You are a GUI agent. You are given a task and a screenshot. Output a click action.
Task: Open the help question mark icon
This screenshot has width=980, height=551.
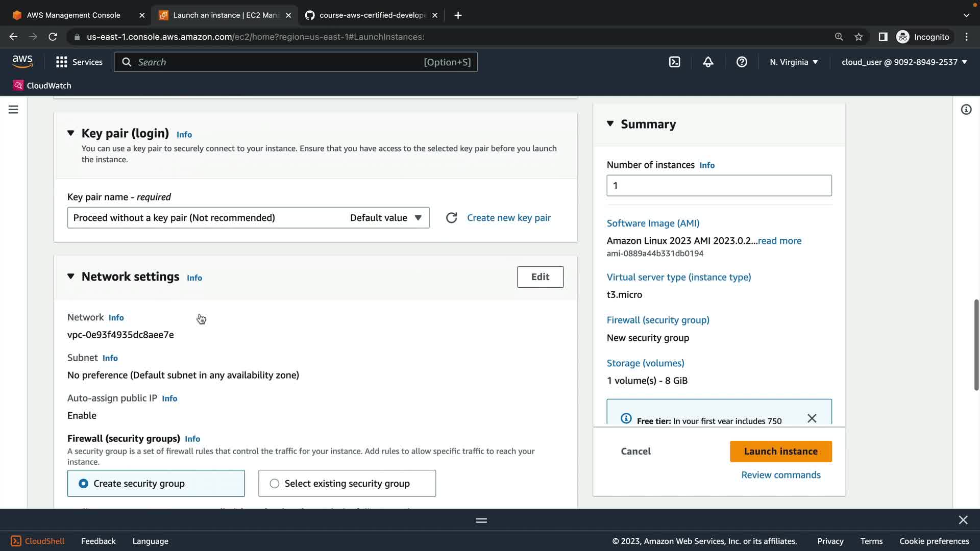742,62
